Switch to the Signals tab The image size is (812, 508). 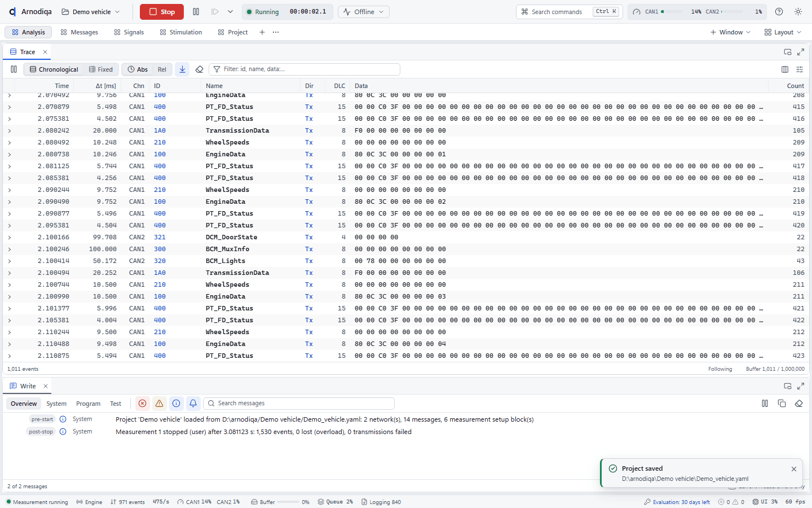pos(129,32)
